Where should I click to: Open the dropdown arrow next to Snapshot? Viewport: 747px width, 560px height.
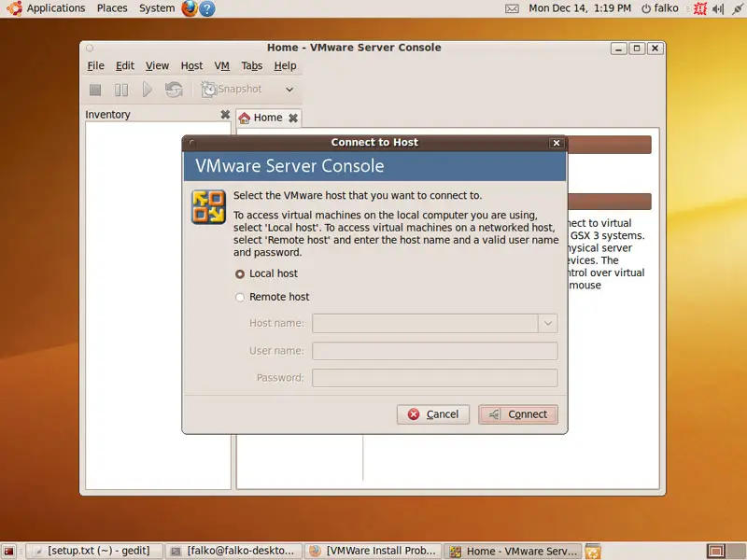[x=289, y=90]
